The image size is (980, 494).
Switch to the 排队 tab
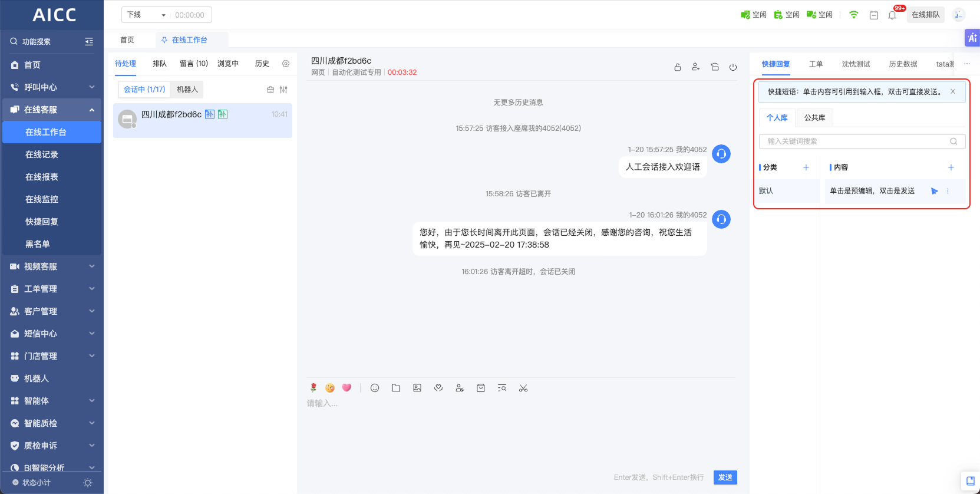coord(159,64)
